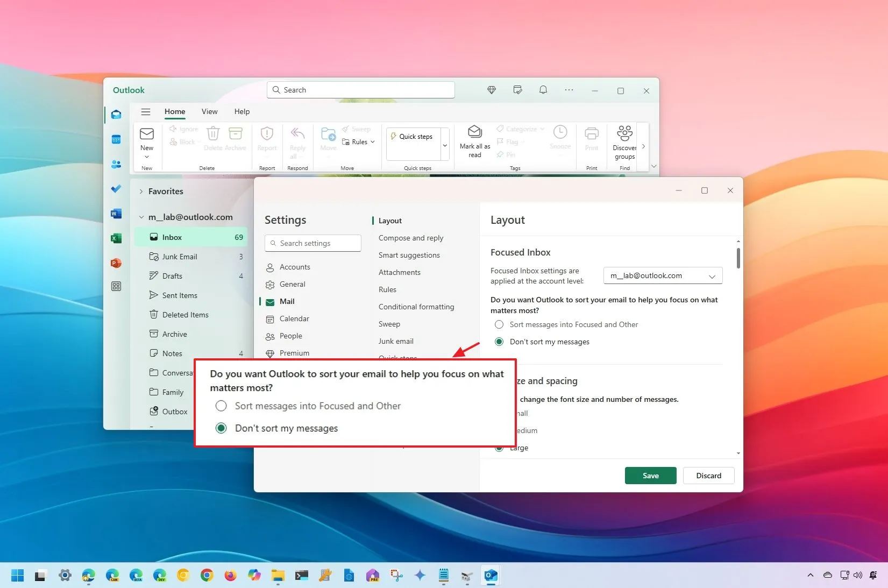Open My Day pane icon
888x588 pixels.
tap(517, 90)
